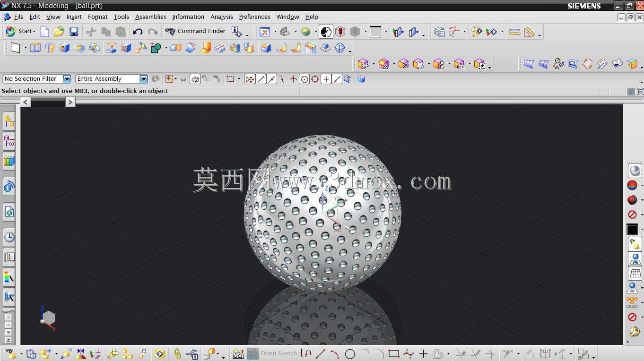Toggle the Point on Curve snap option
Screen dimensions: 644x361
(x=337, y=79)
